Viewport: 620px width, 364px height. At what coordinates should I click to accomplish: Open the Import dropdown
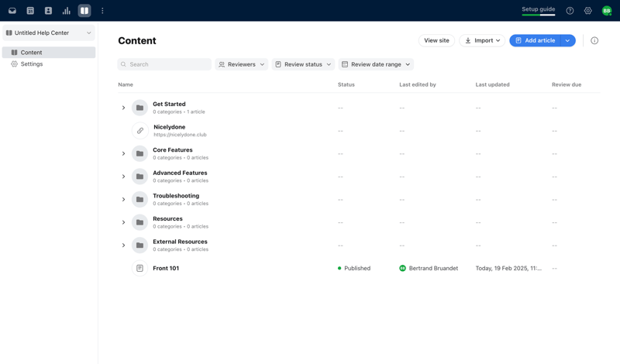pos(482,40)
